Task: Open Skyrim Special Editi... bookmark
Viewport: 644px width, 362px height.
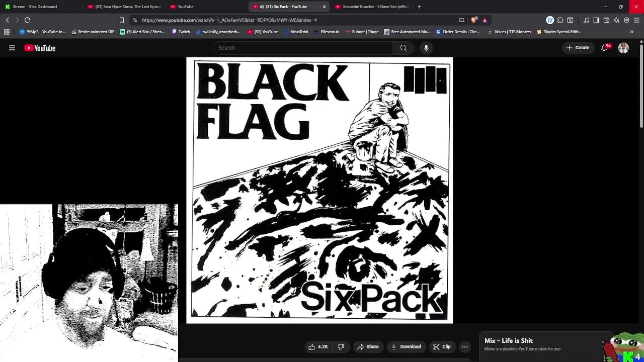Action: click(559, 32)
